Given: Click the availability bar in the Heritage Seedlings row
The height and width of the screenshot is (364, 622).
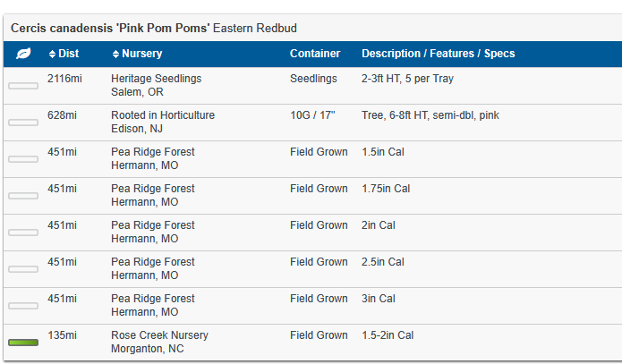Looking at the screenshot, I should click(x=23, y=86).
